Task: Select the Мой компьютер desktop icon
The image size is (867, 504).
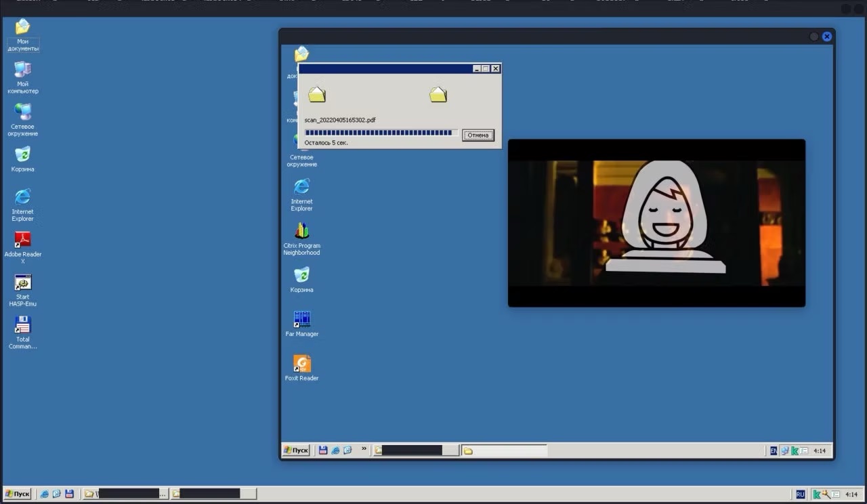Action: (x=23, y=70)
